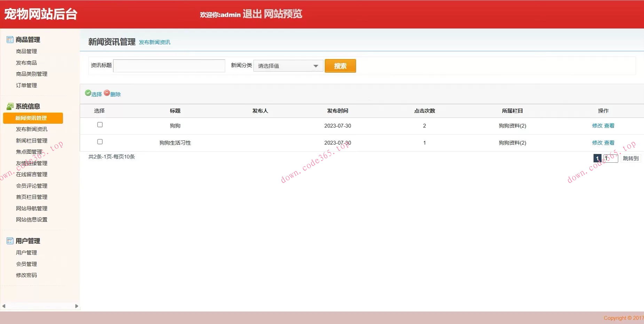The height and width of the screenshot is (324, 644).
Task: Click the green select icon beside 选择
Action: 88,94
